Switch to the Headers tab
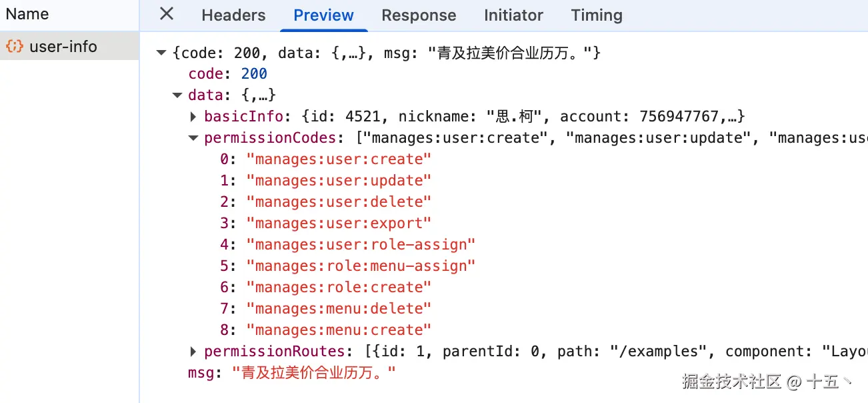Image resolution: width=868 pixels, height=403 pixels. click(233, 15)
